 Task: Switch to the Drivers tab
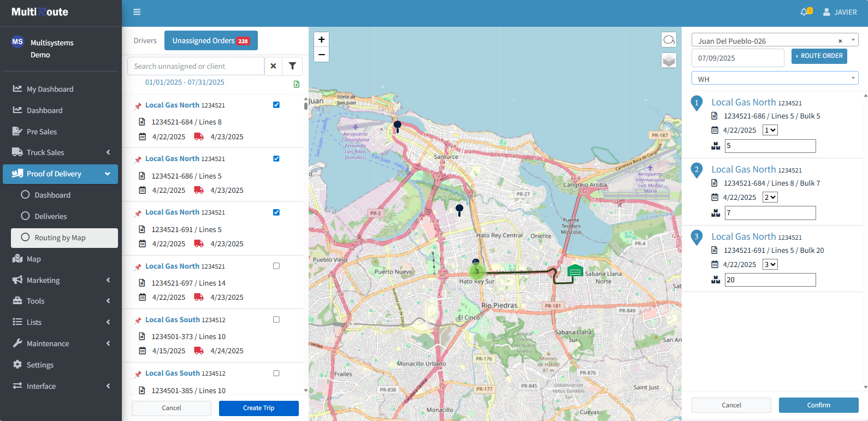pyautogui.click(x=145, y=40)
